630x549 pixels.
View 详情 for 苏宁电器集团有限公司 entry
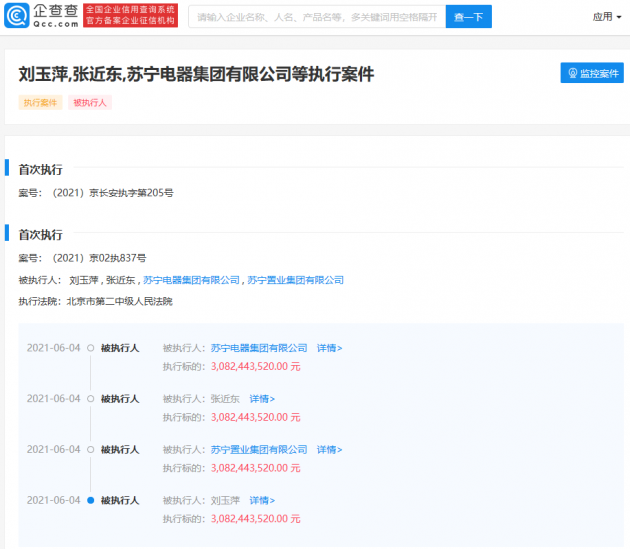329,348
